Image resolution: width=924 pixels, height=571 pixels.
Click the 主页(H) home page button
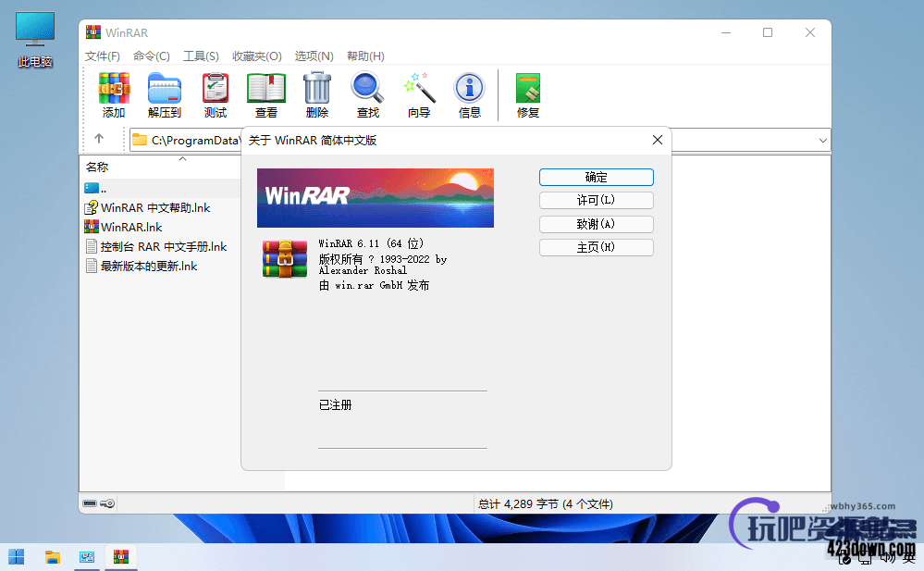pyautogui.click(x=597, y=247)
